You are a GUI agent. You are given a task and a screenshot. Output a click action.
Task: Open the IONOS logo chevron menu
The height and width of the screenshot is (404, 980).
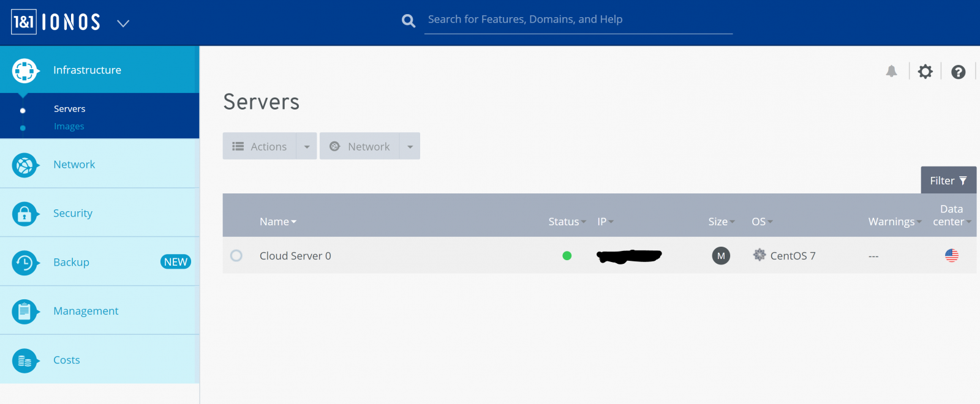click(x=123, y=23)
